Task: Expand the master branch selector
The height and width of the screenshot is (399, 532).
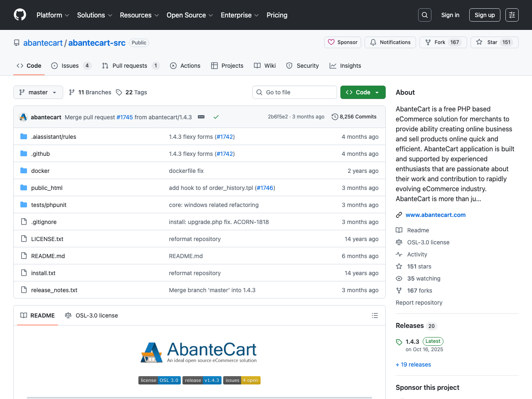Action: point(38,92)
